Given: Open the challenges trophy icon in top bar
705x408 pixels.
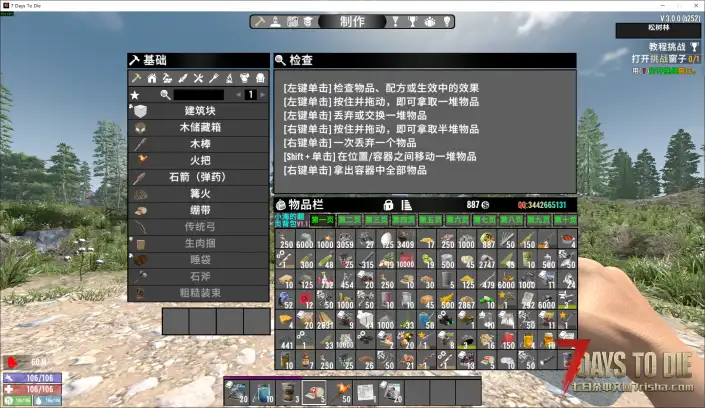Looking at the screenshot, I should click(412, 22).
